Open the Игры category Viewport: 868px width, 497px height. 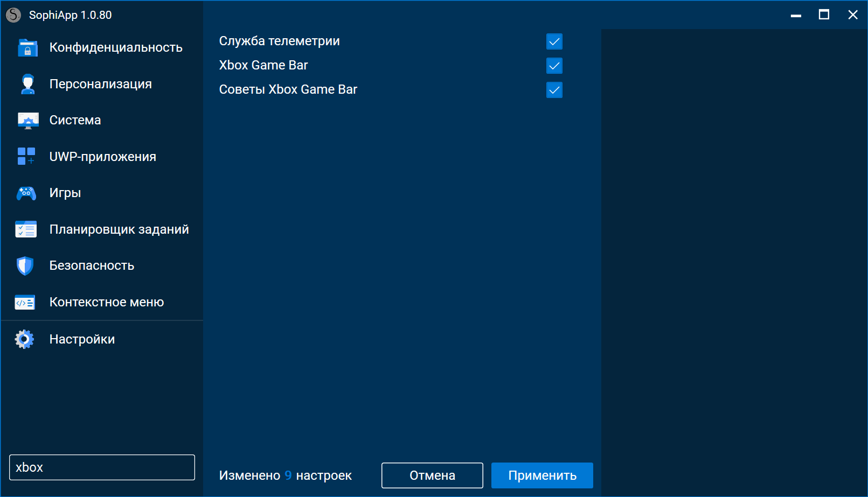(65, 193)
